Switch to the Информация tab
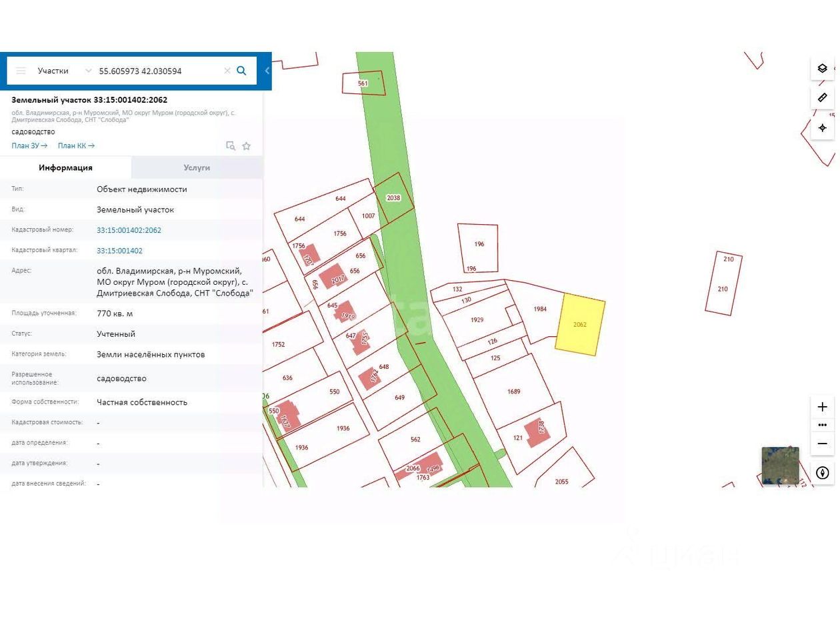Viewport: 840px width, 639px height. (x=65, y=167)
